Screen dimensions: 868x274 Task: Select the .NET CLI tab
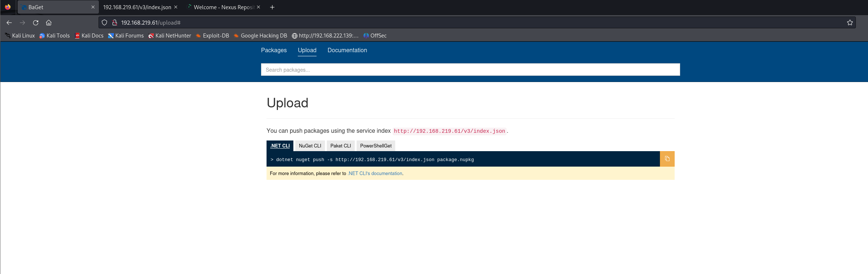point(280,146)
